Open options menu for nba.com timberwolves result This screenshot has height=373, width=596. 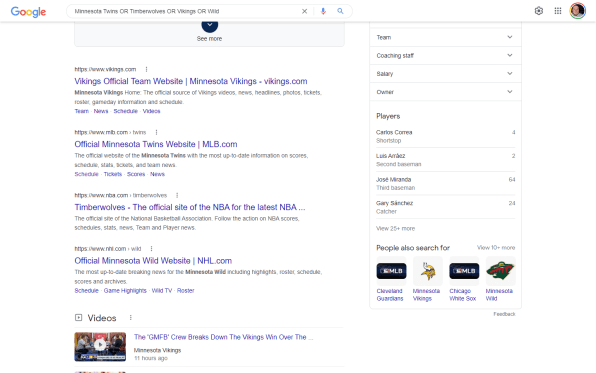[x=177, y=195]
